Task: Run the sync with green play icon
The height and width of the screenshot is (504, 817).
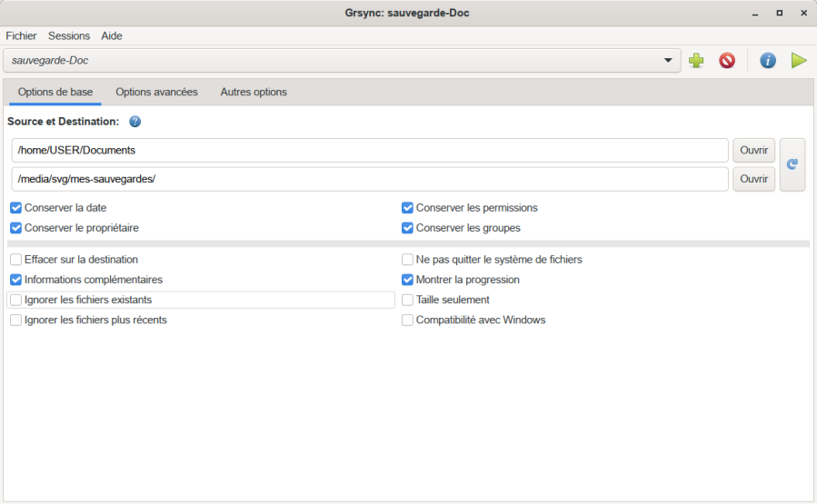Action: tap(799, 61)
